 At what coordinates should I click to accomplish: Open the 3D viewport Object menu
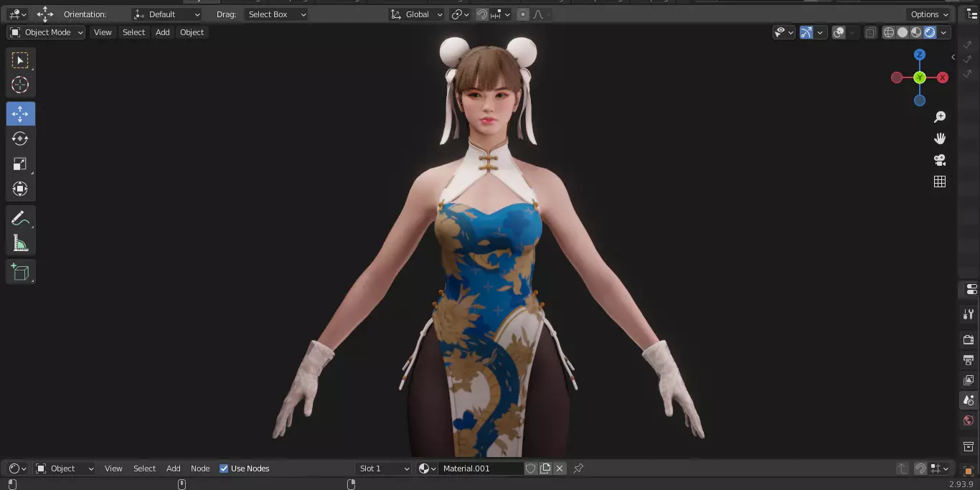click(x=192, y=32)
